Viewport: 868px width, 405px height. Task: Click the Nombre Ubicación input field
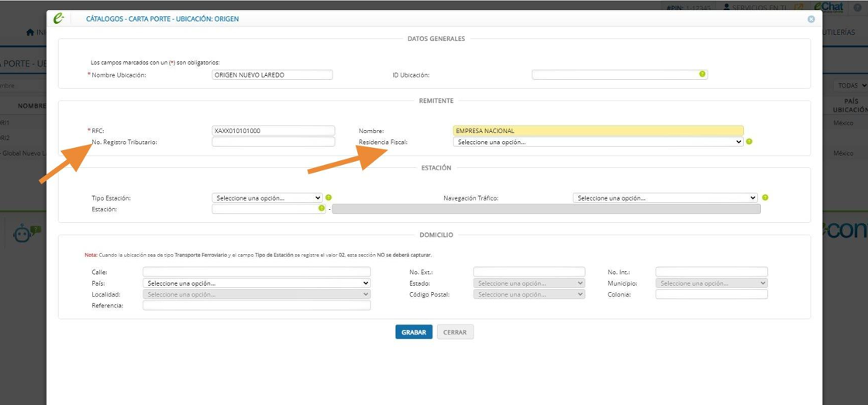272,74
